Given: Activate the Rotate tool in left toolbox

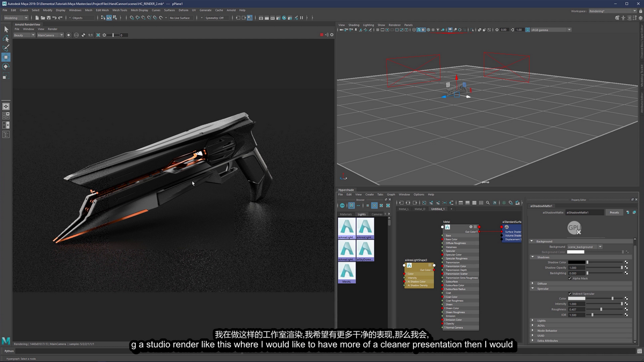Looking at the screenshot, I should tap(6, 67).
